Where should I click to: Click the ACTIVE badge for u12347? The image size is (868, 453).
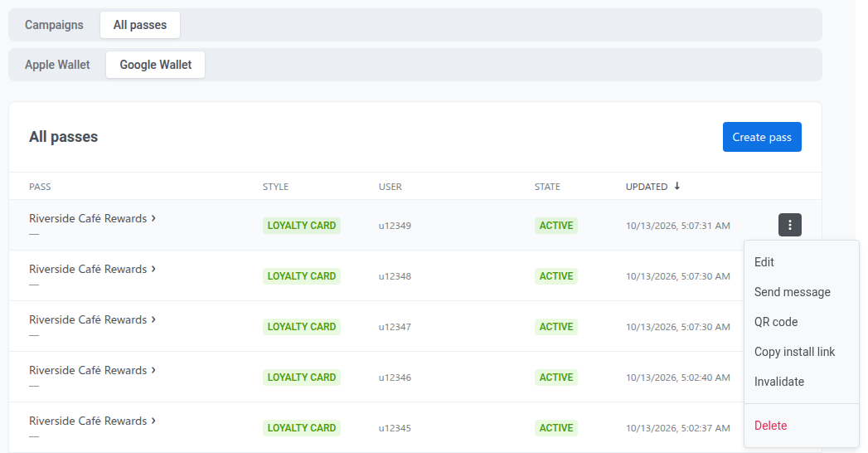555,327
